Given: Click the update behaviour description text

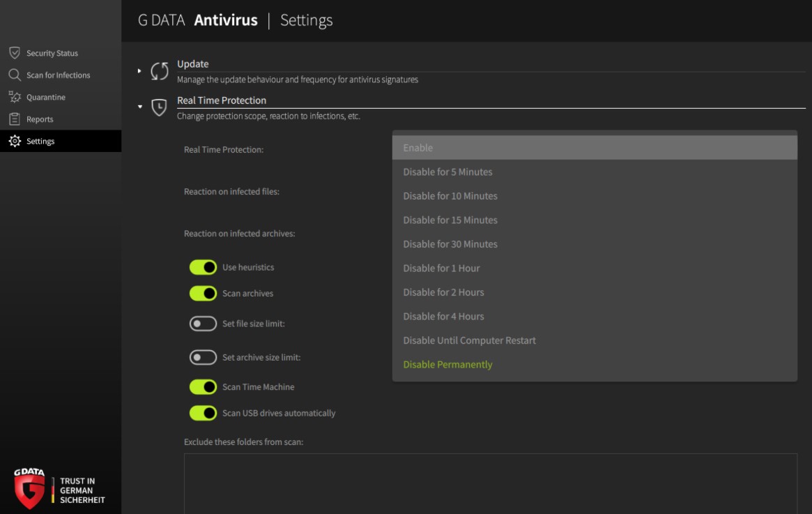Looking at the screenshot, I should [297, 80].
